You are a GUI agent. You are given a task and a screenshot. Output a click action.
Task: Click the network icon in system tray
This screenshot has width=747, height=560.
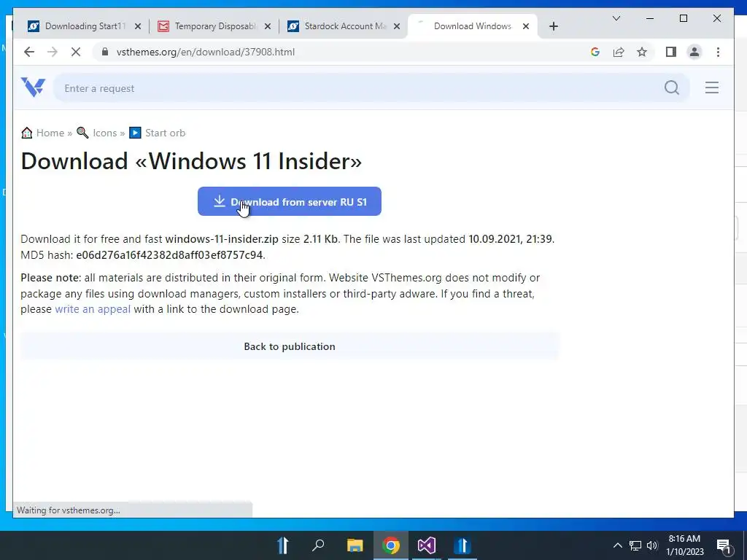click(635, 545)
